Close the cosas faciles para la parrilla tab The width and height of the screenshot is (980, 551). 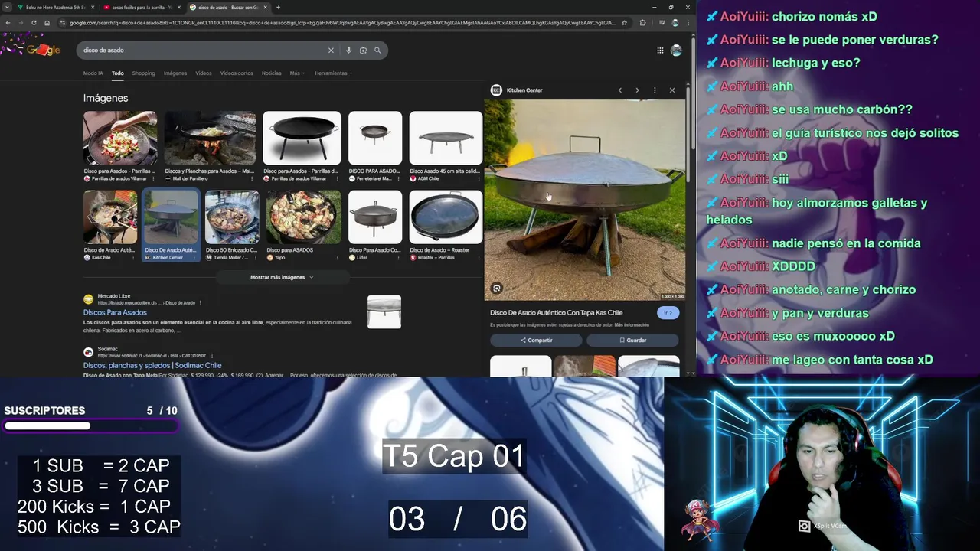pyautogui.click(x=180, y=8)
